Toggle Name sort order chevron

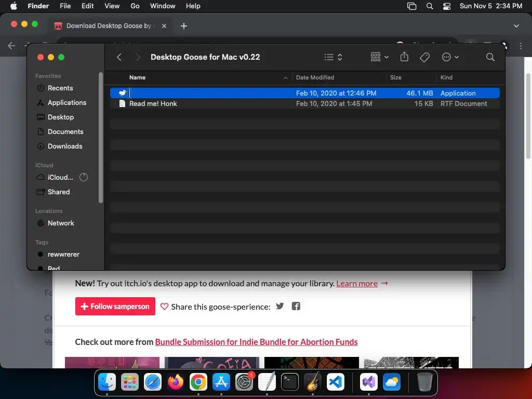(x=285, y=78)
